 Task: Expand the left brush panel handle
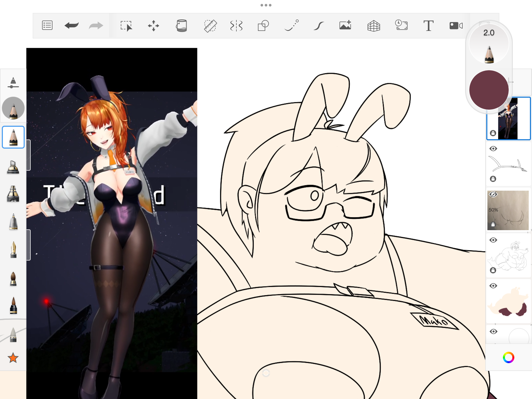coord(29,155)
